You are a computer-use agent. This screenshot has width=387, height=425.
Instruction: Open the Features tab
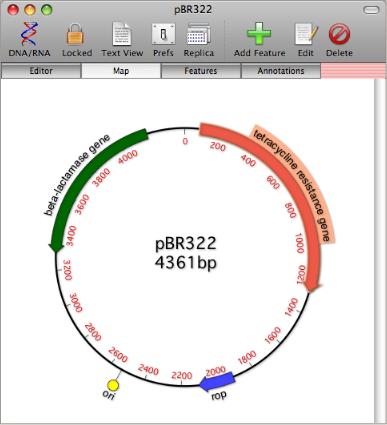[201, 71]
